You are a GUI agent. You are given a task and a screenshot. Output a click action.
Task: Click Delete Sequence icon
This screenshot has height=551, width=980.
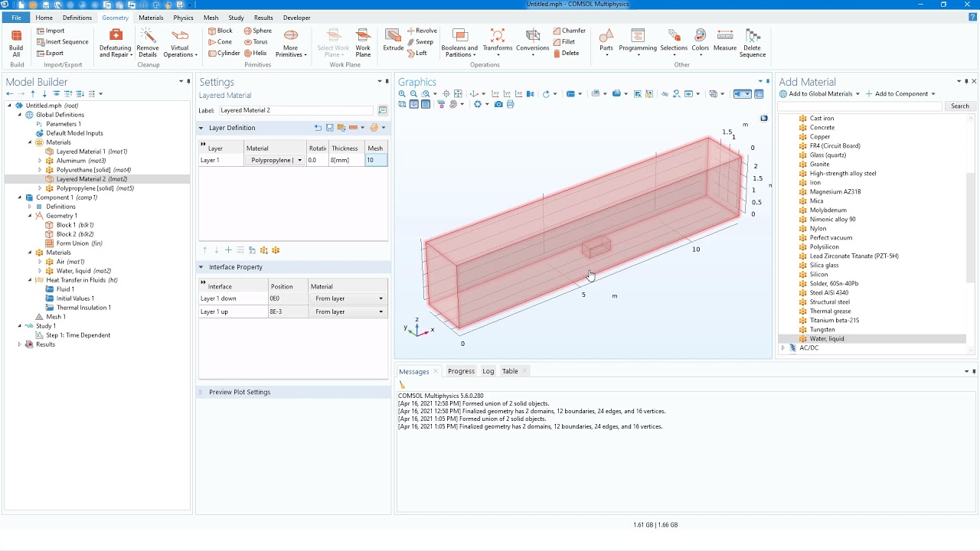pyautogui.click(x=753, y=43)
